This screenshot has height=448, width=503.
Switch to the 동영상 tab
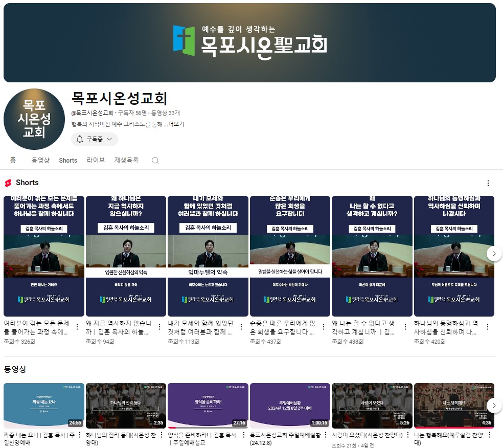[x=40, y=160]
